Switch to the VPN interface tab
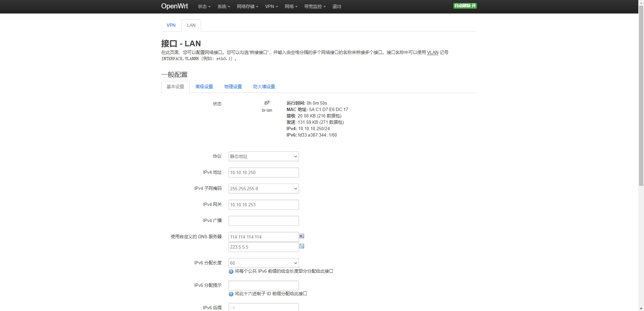 click(x=171, y=25)
